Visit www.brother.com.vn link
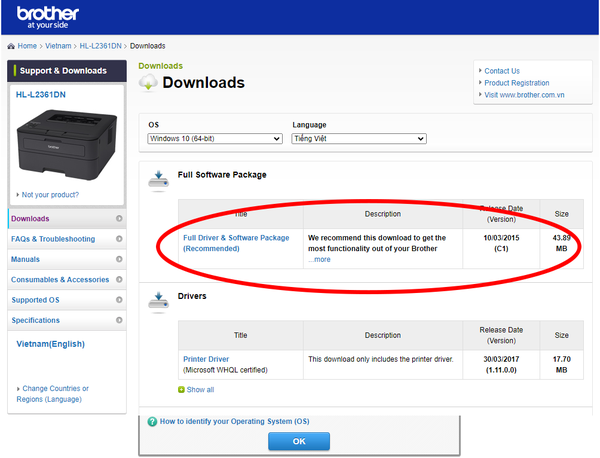The image size is (600, 458). (524, 95)
